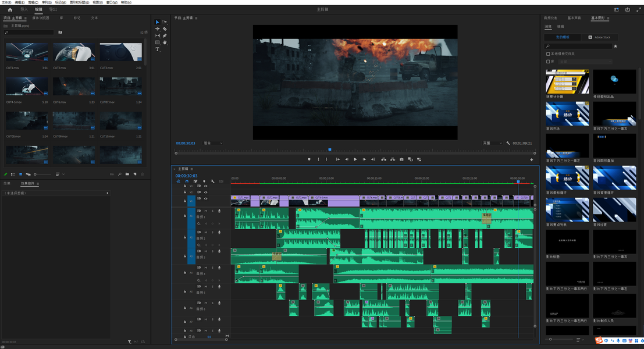Click the My Templates button
This screenshot has width=644, height=349.
[x=563, y=37]
